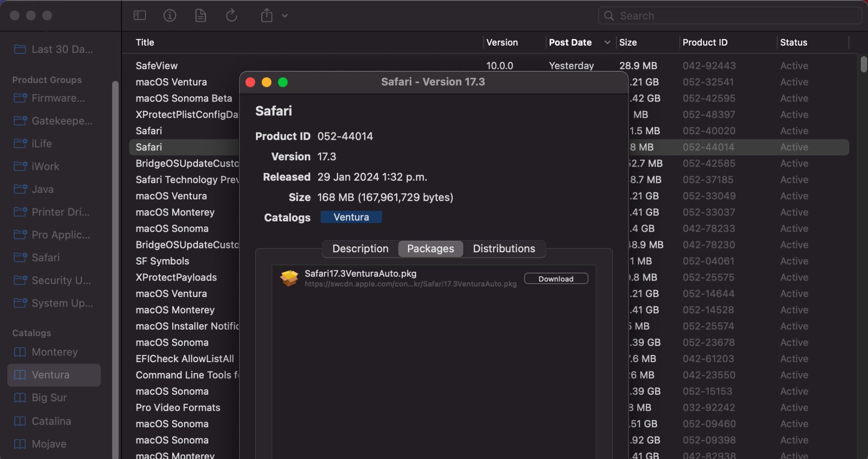The width and height of the screenshot is (868, 459).
Task: Sort by the Title column header
Action: [x=145, y=43]
